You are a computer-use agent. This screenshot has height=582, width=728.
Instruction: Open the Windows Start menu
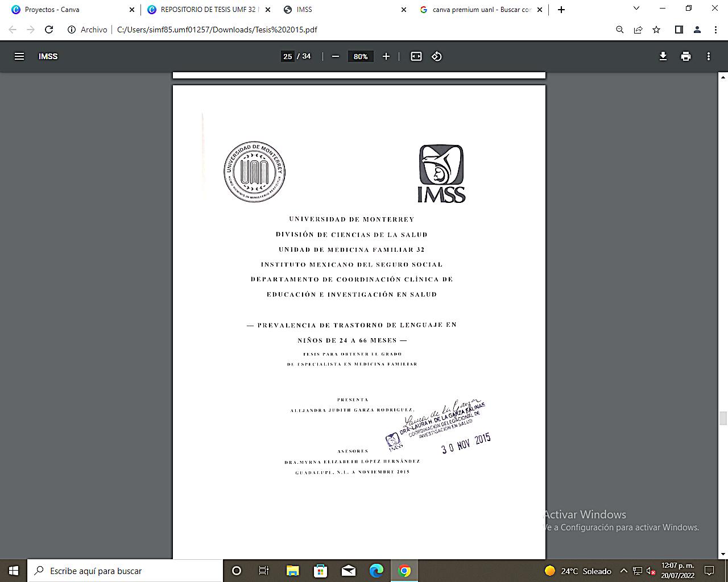(14, 571)
